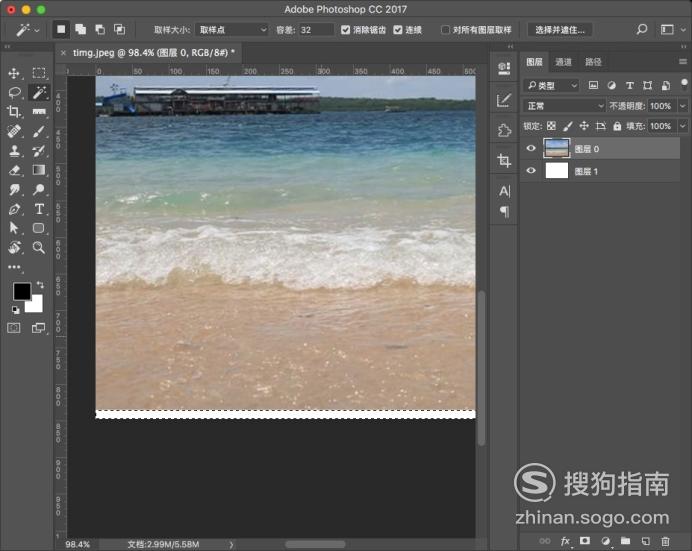Open layer filter 类型 dropdown

(551, 85)
